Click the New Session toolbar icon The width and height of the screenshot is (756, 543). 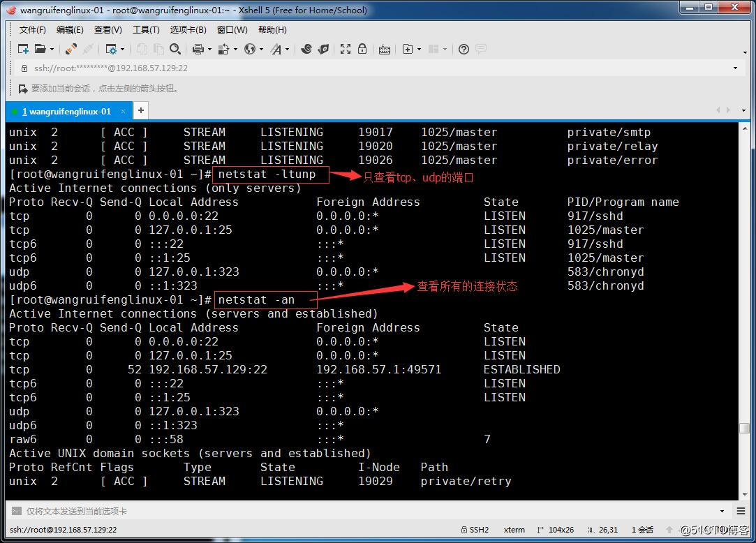(22, 49)
